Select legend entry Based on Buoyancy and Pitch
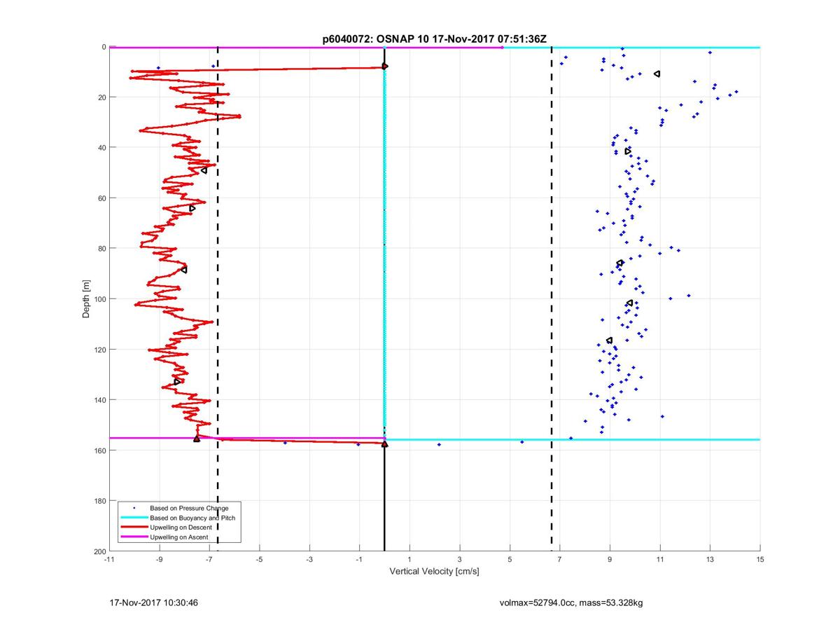 click(192, 518)
